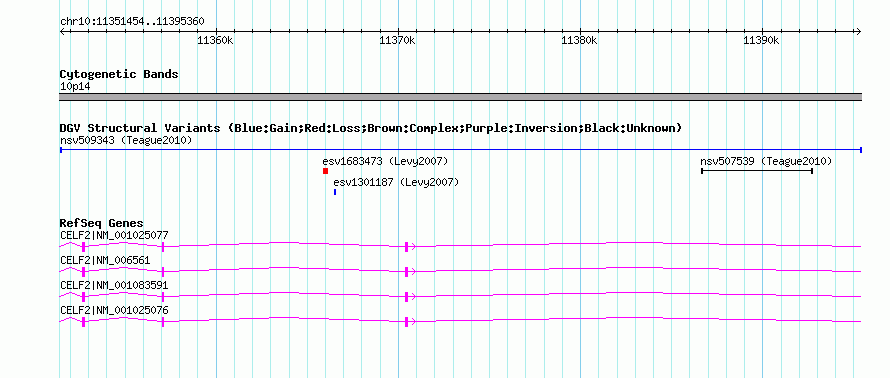Click the left arrow of the ruler
This screenshot has height=378, width=890.
[63, 32]
